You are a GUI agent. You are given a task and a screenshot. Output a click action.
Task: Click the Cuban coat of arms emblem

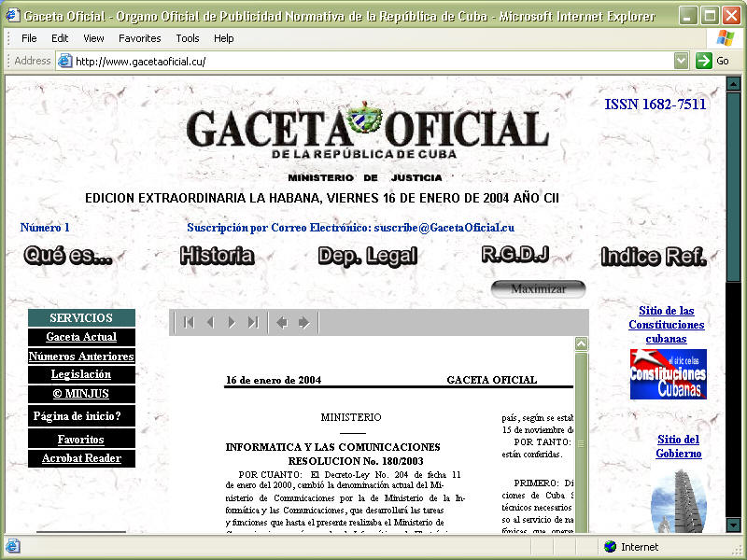click(x=364, y=118)
